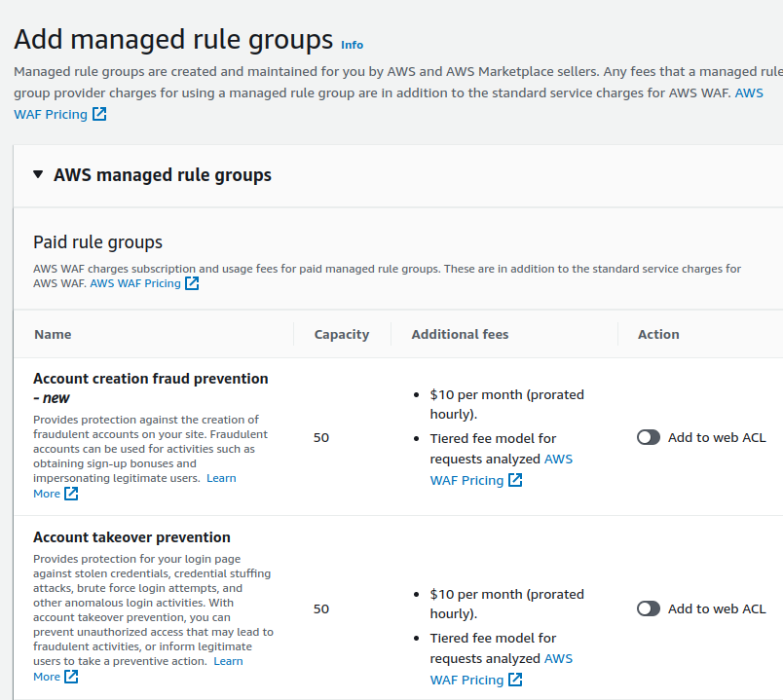The image size is (783, 700).
Task: Click external link icon in Paid rule groups description
Action: point(192,283)
